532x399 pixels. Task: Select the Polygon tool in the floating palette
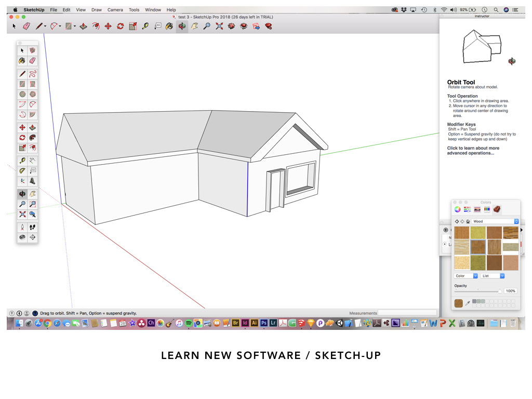pos(32,95)
